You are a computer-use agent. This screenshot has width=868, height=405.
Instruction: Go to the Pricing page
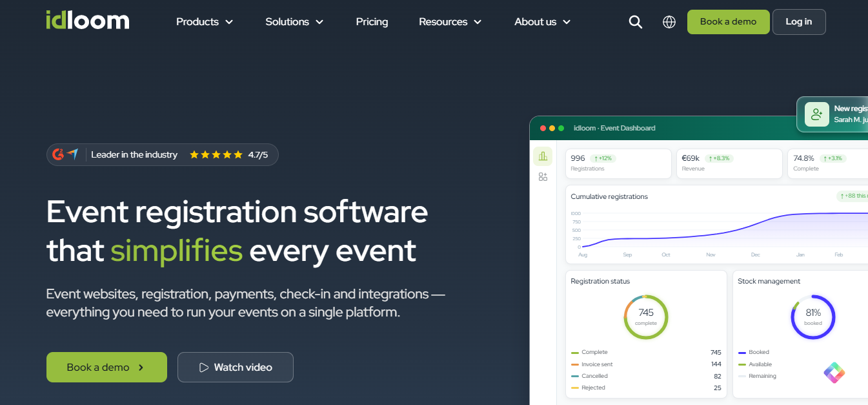coord(372,22)
